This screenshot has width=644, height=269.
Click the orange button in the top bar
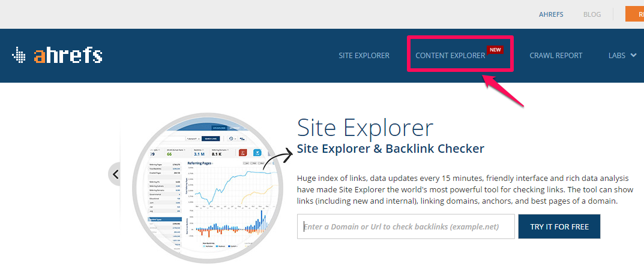coord(634,14)
